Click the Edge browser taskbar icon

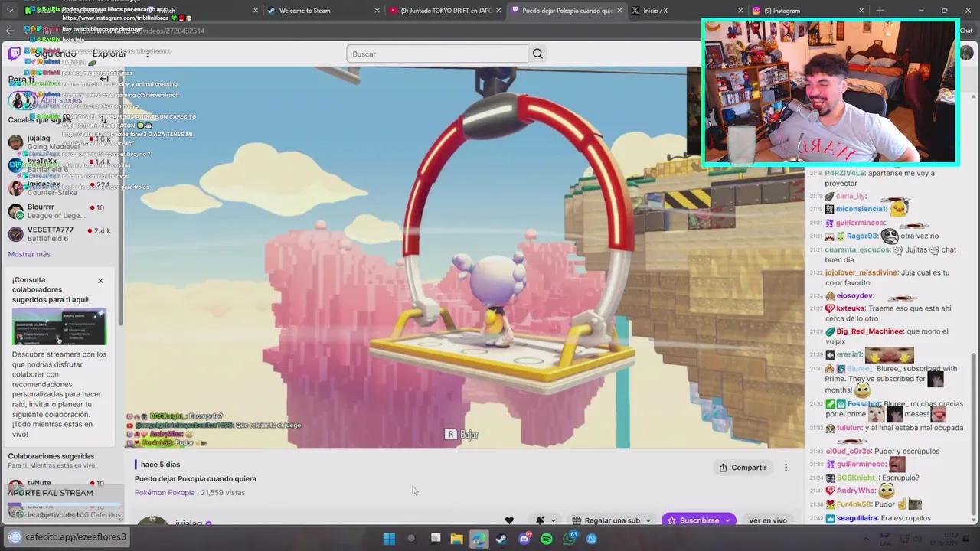(x=479, y=539)
